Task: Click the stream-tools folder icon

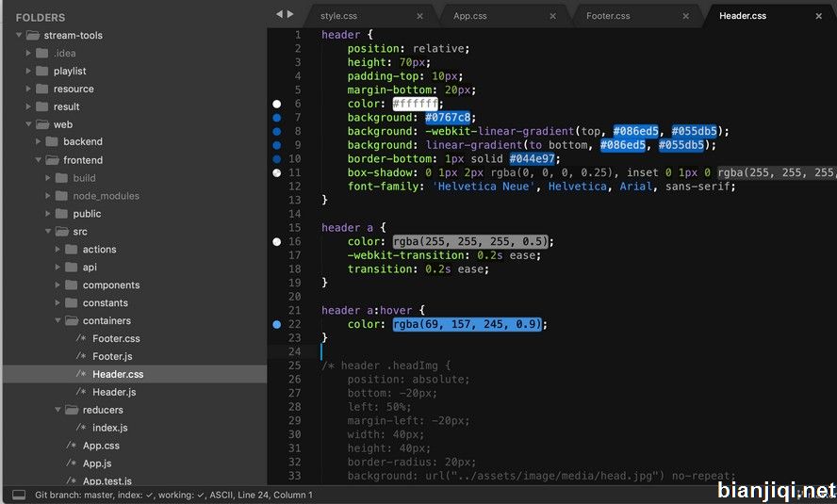Action: pos(33,35)
